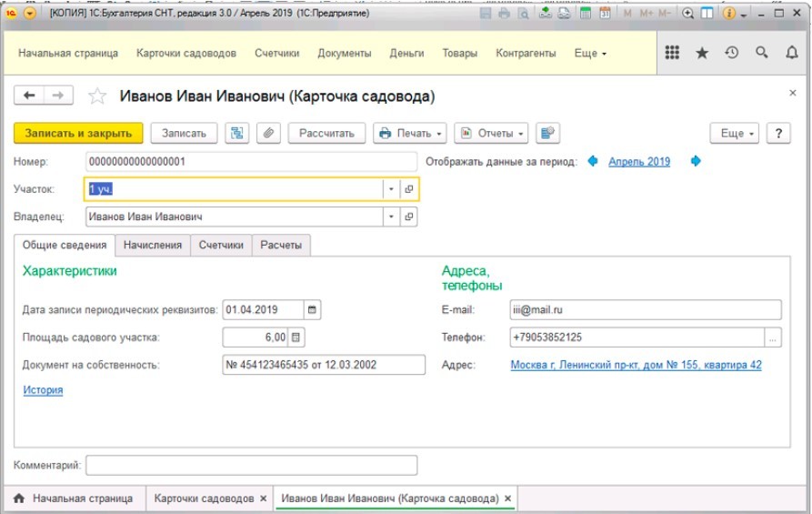
Task: Add card to favorites with star outline
Action: [x=97, y=96]
